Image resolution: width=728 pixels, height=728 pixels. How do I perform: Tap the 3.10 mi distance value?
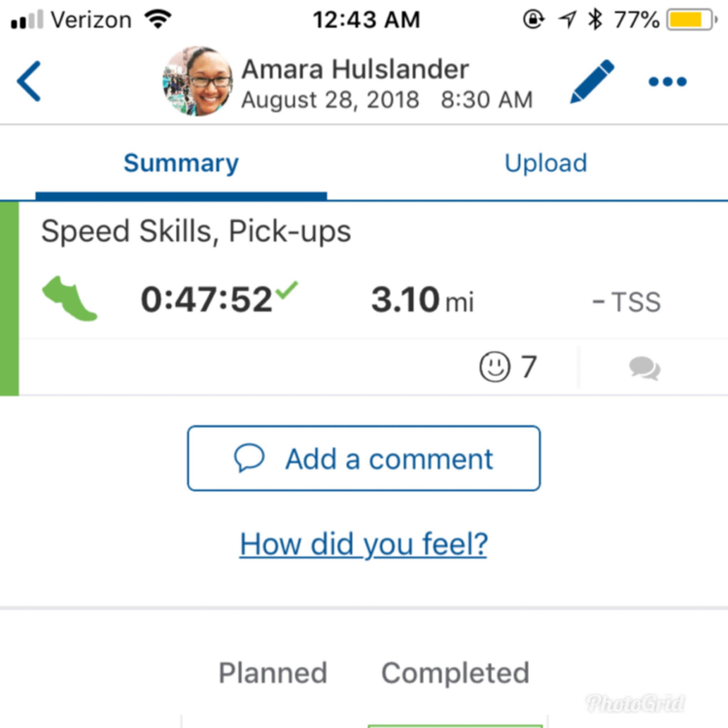[x=422, y=300]
